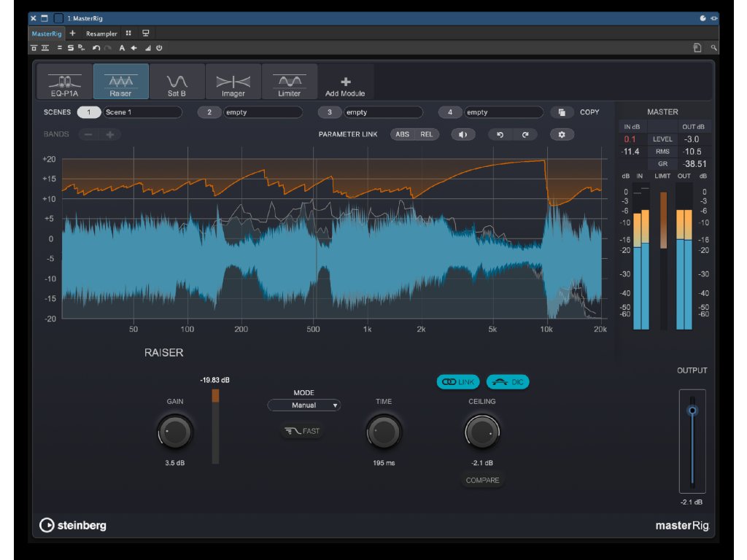The width and height of the screenshot is (747, 560).
Task: Open the gear settings icon
Action: click(562, 135)
